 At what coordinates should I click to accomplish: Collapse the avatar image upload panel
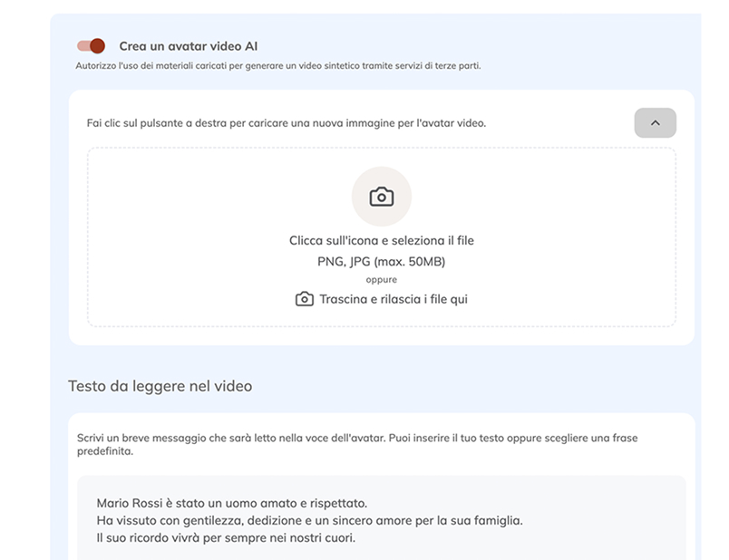(x=655, y=123)
